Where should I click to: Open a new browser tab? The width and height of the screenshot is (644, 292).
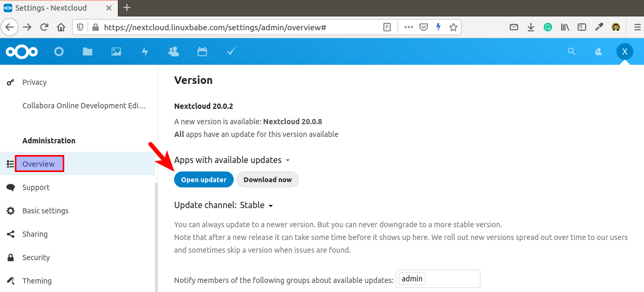tap(127, 8)
